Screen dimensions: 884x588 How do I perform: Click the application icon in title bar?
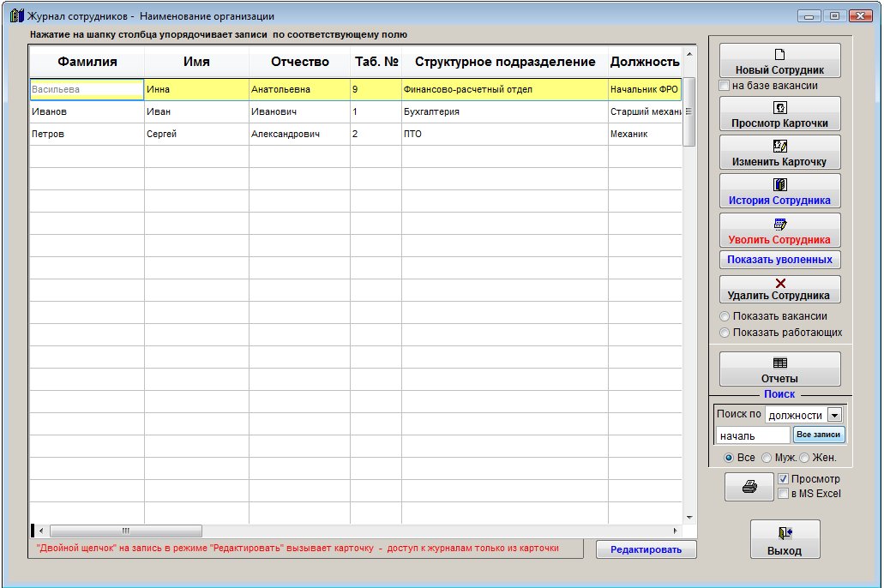tap(17, 15)
